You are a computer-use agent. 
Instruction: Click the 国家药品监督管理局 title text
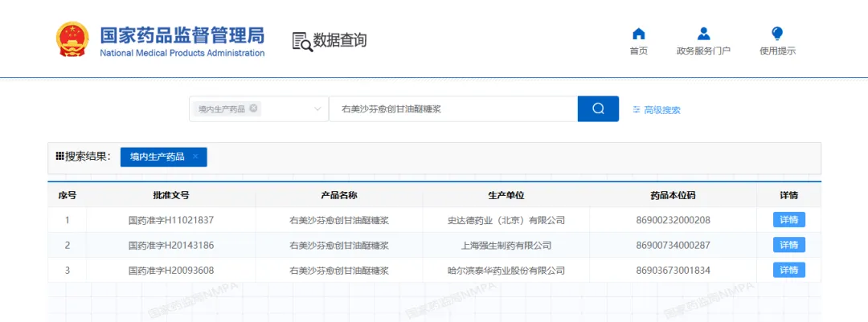point(182,35)
